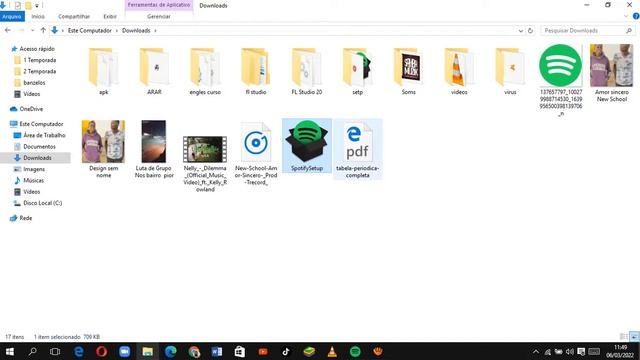Open the videos folder with VLC cone
Screen dimensions: 640x360
click(459, 71)
